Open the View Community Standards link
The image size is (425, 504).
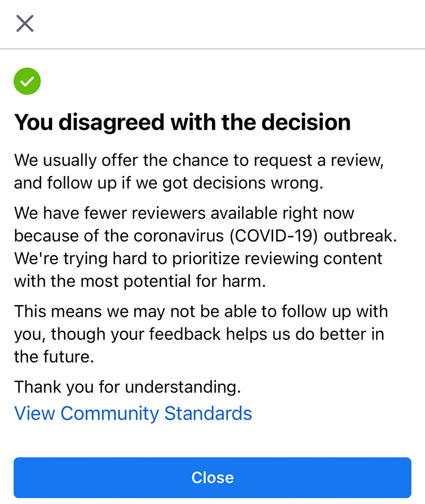coord(133,414)
